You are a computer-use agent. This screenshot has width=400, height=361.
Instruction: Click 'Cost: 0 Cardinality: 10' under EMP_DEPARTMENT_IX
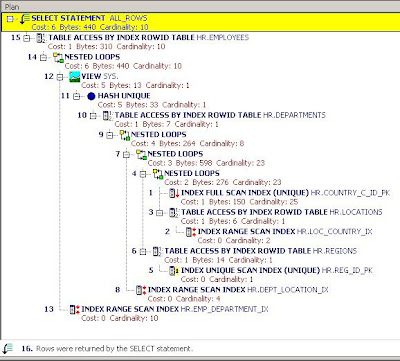(x=120, y=318)
